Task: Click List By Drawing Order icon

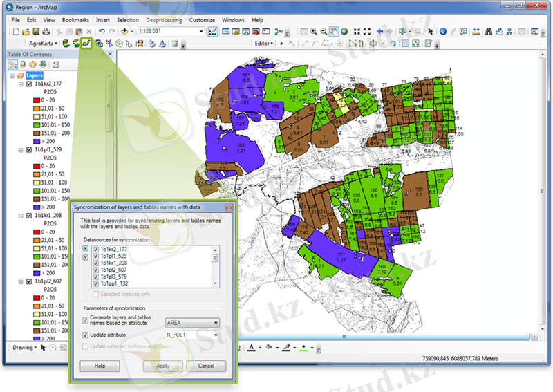Action: (x=13, y=64)
